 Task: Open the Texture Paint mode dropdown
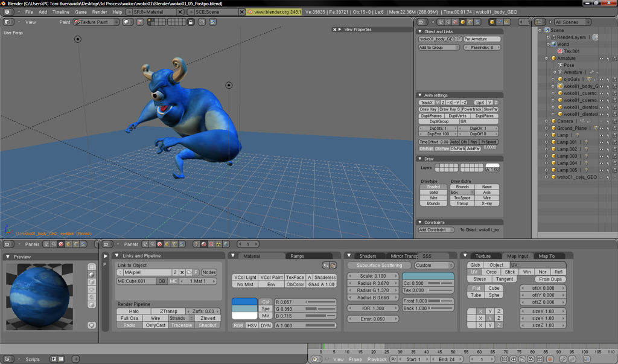97,22
